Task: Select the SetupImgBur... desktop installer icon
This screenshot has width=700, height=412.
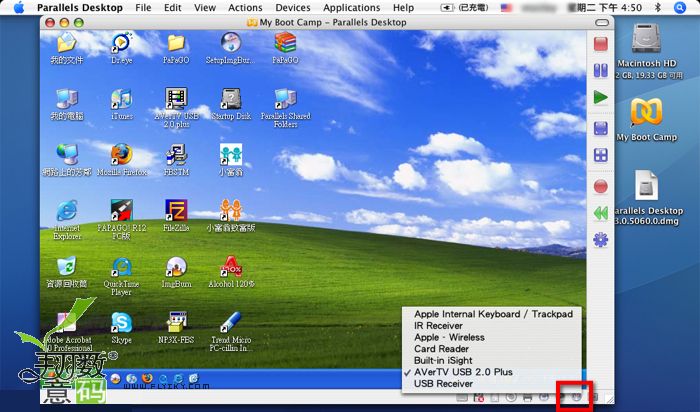Action: 231,49
